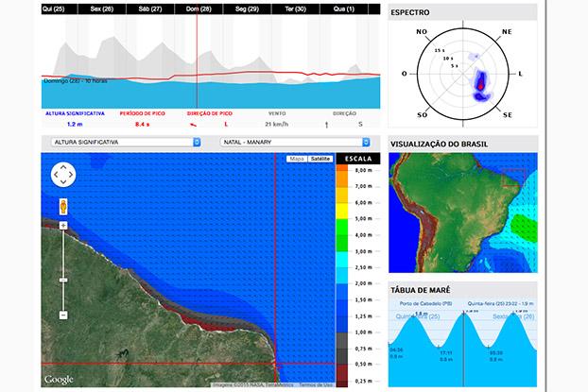Image resolution: width=588 pixels, height=392 pixels.
Task: Select the Ter (30) day tab
Action: [295, 9]
